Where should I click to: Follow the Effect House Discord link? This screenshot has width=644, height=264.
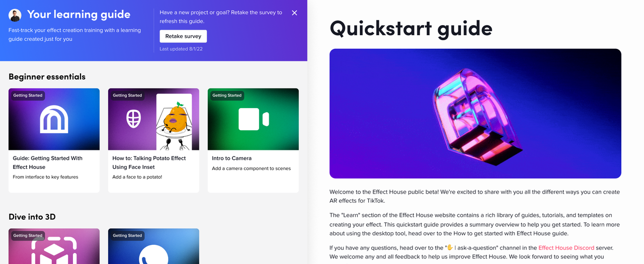pos(566,248)
